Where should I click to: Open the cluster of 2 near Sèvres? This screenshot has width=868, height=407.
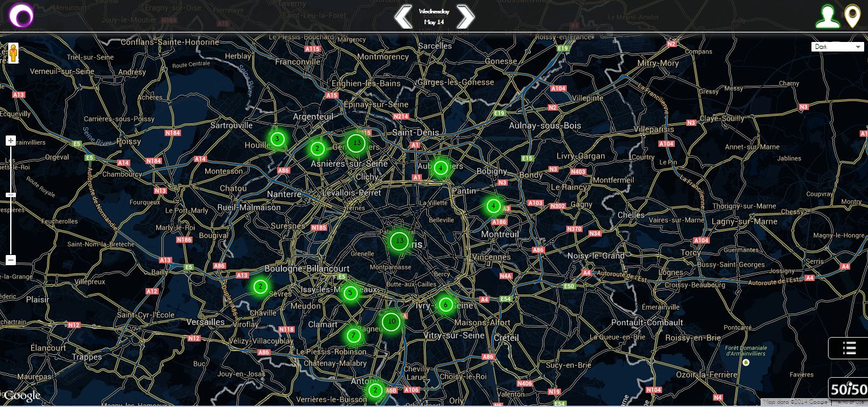point(259,286)
